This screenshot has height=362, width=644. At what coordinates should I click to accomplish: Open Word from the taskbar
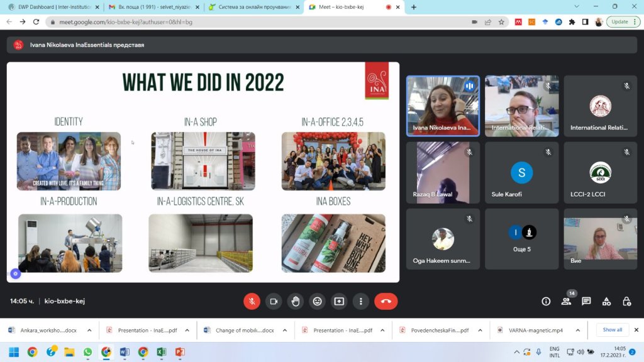click(125, 352)
